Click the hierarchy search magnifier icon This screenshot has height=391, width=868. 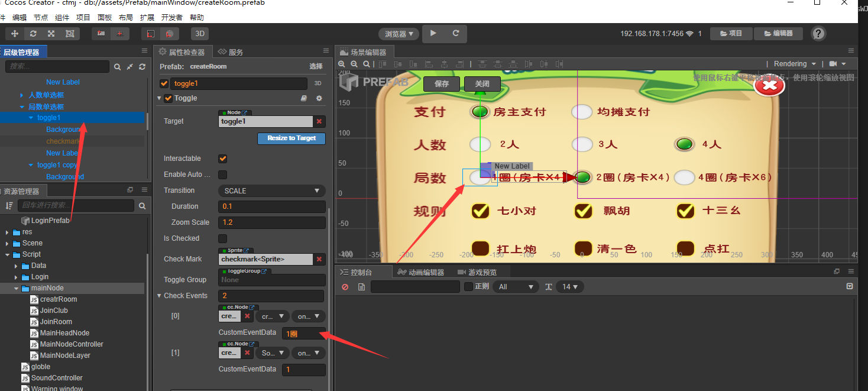point(117,67)
